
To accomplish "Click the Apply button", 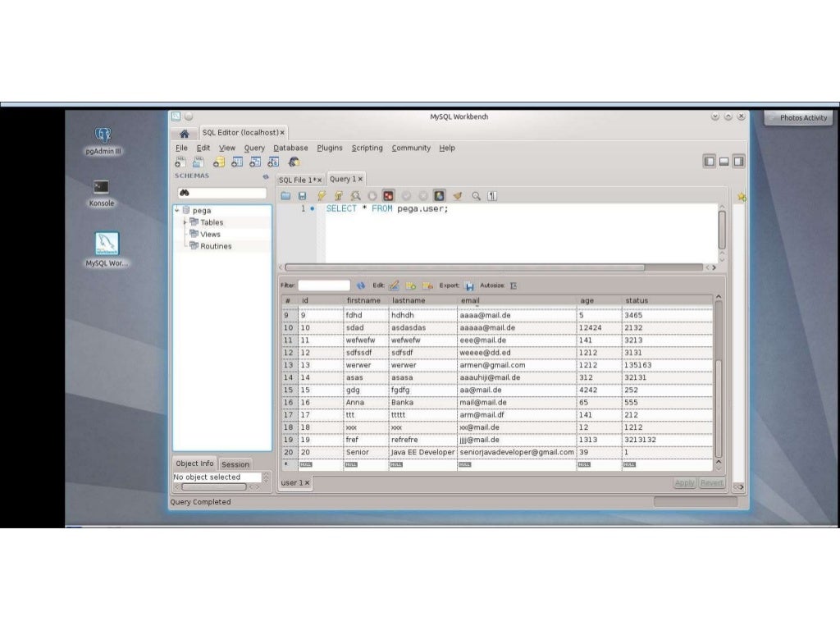I will 684,482.
